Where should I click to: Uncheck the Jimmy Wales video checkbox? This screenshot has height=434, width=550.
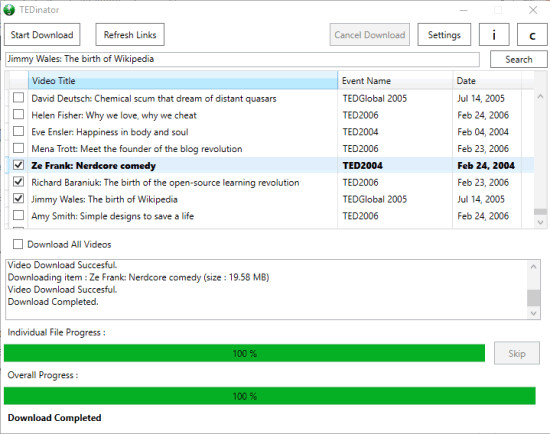(x=18, y=199)
